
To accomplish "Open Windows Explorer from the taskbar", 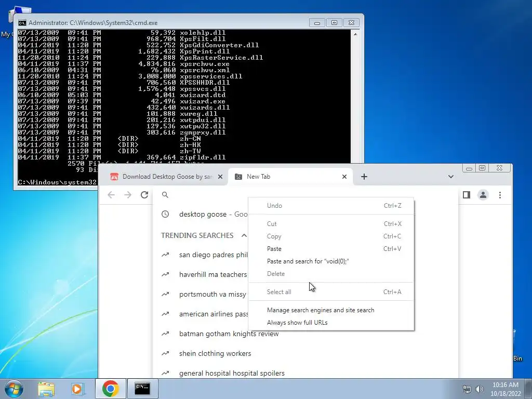I will tap(46, 389).
